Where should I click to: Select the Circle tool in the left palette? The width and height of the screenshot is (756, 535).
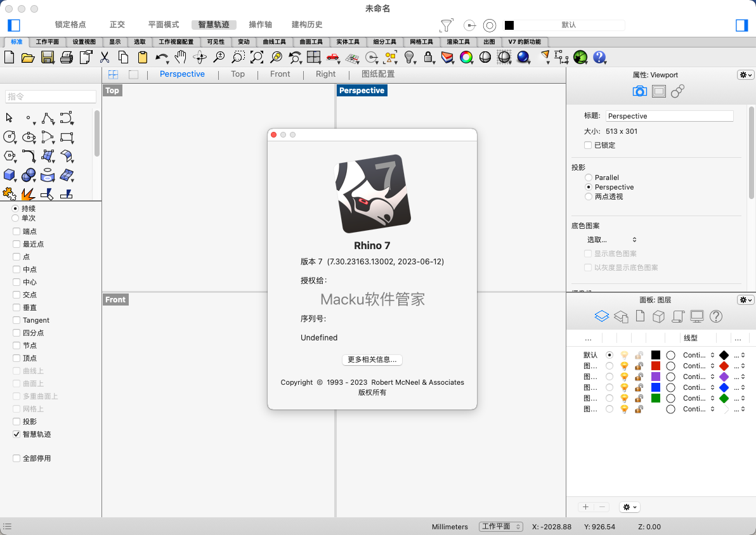(10, 137)
